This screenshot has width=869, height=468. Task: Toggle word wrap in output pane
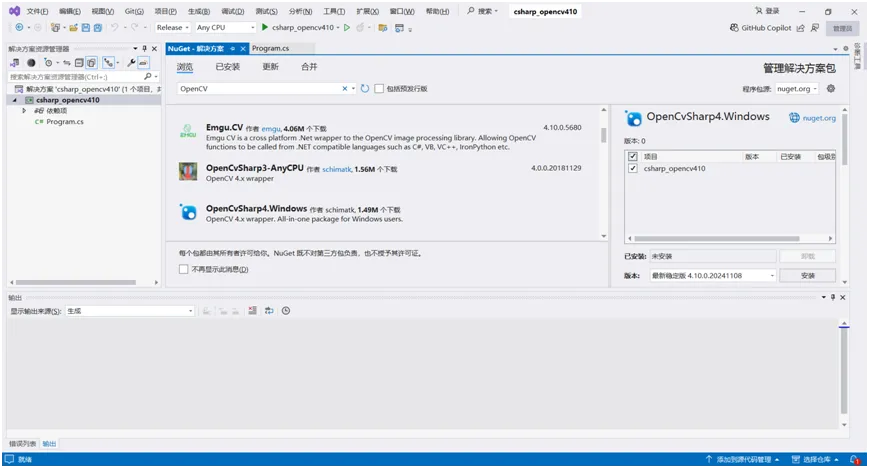pyautogui.click(x=269, y=311)
